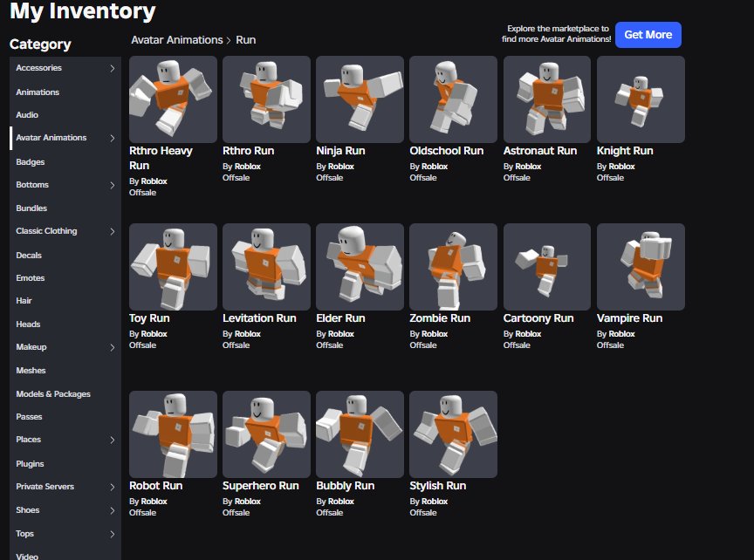Image resolution: width=754 pixels, height=560 pixels.
Task: Open the Vampire Run title link
Action: tap(629, 318)
